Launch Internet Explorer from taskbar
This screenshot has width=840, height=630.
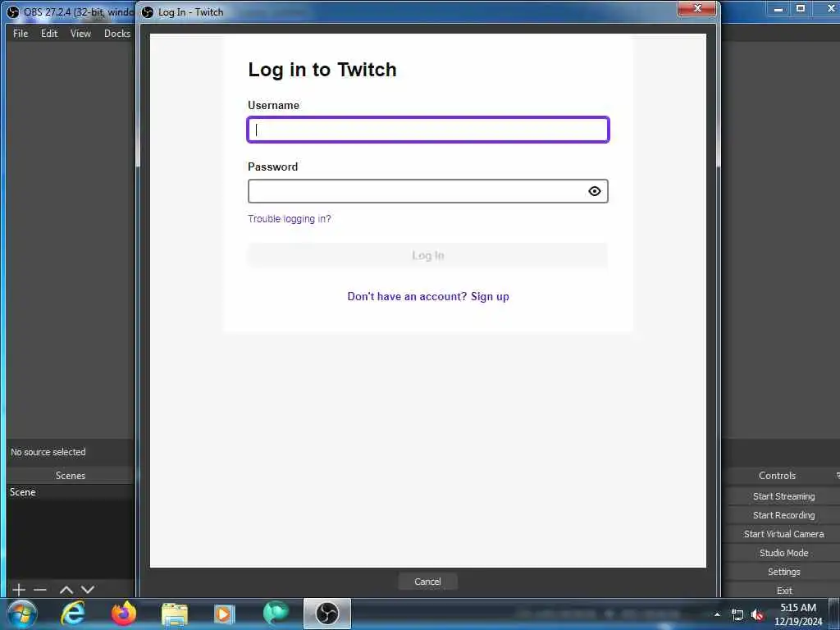pyautogui.click(x=73, y=614)
